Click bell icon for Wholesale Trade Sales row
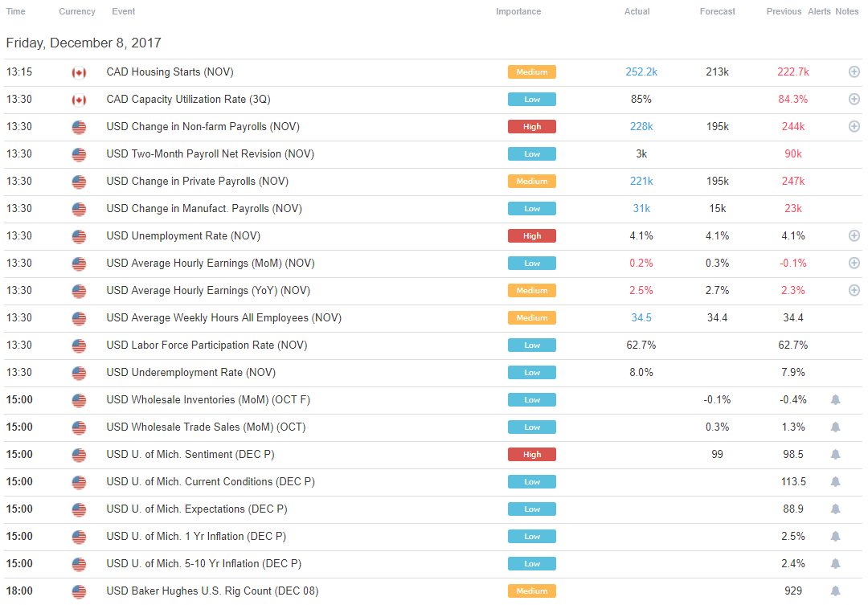The height and width of the screenshot is (605, 868). coord(835,427)
